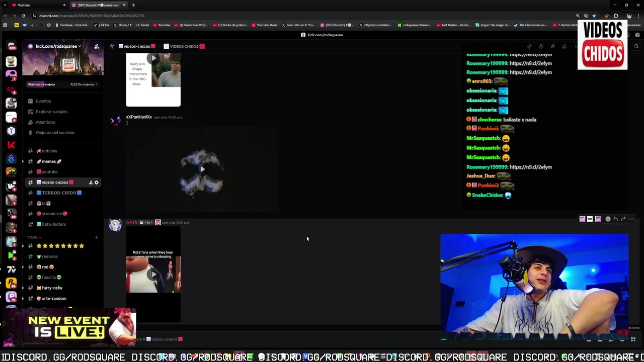Open a new browser tab
644x362 pixels.
coord(133,5)
